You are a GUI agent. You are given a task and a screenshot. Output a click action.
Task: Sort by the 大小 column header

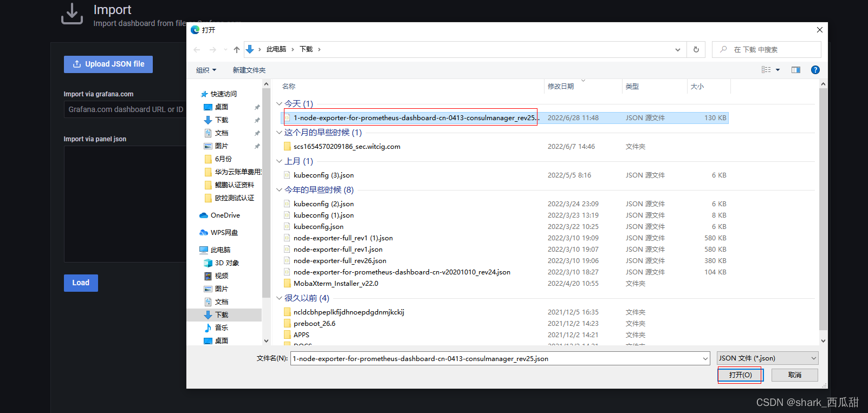tap(697, 87)
